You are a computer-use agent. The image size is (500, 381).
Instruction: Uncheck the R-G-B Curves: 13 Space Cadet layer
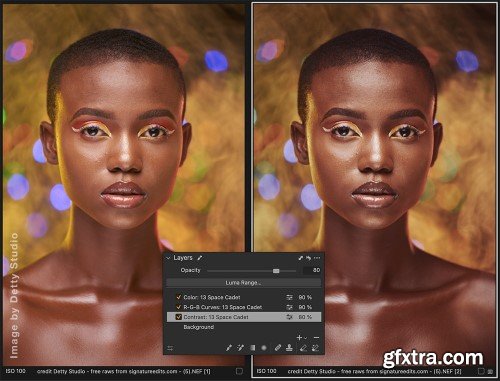pyautogui.click(x=179, y=307)
